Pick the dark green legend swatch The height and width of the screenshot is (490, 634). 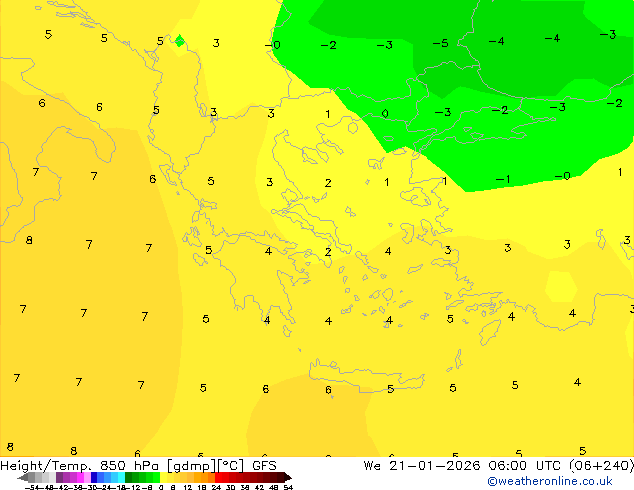[129, 477]
